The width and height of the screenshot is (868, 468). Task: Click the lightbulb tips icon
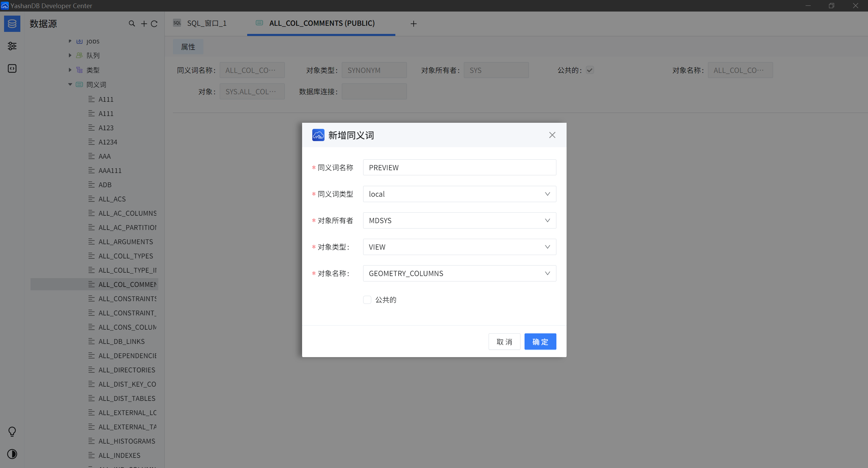pyautogui.click(x=12, y=432)
